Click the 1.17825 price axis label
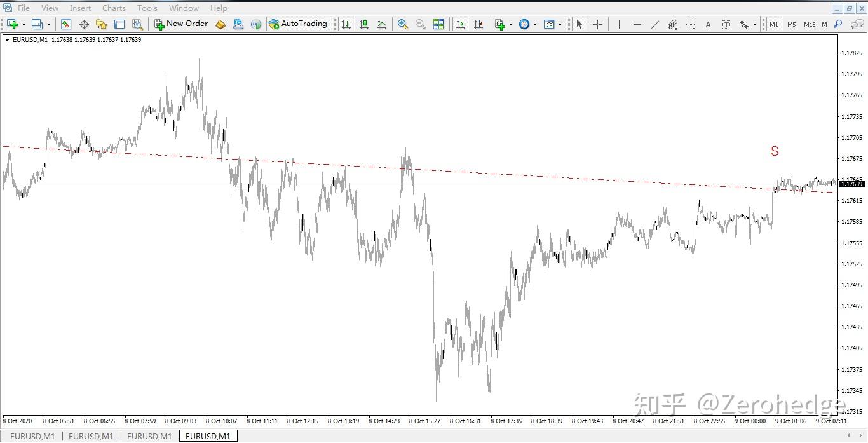The height and width of the screenshot is (443, 868). 851,53
